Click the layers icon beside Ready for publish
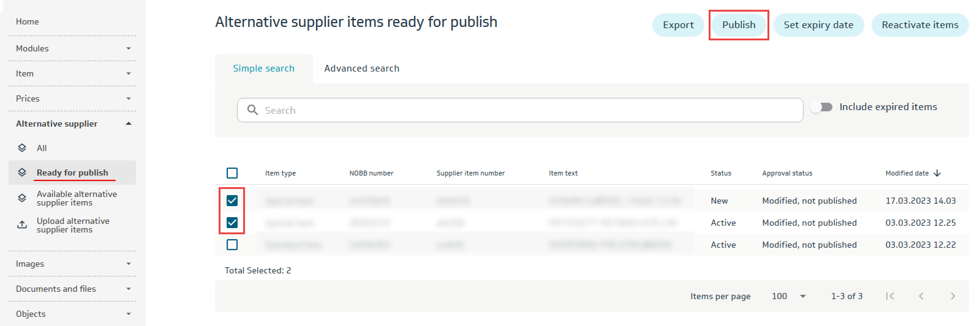 (22, 172)
